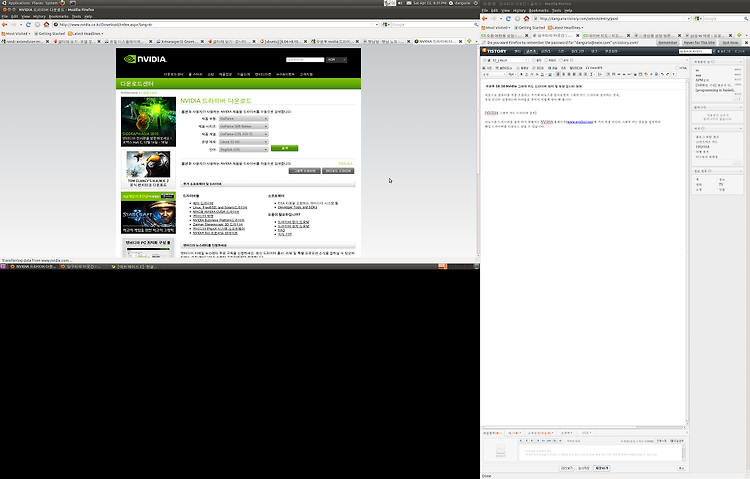This screenshot has width=750, height=479.
Task: Select second radio button in Tistory post options
Action: point(547,60)
